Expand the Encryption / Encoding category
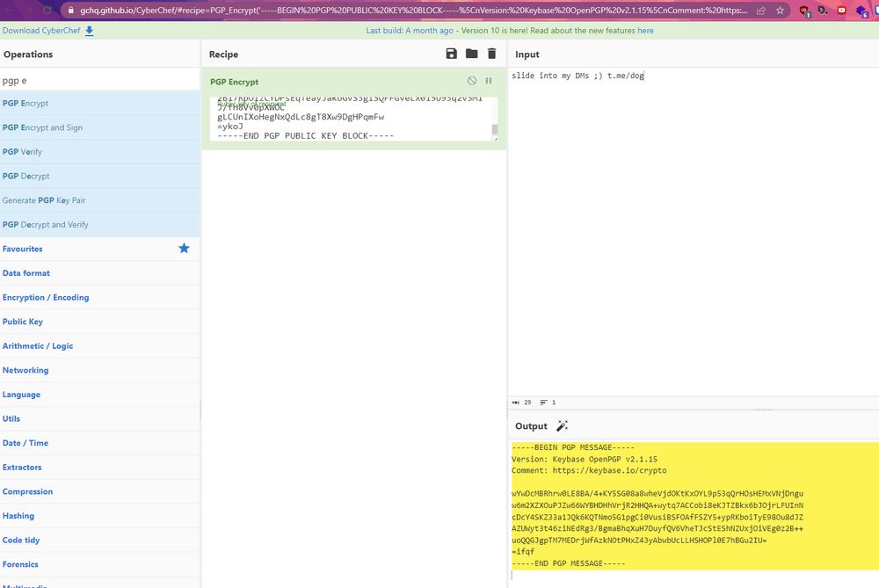 (x=100, y=297)
